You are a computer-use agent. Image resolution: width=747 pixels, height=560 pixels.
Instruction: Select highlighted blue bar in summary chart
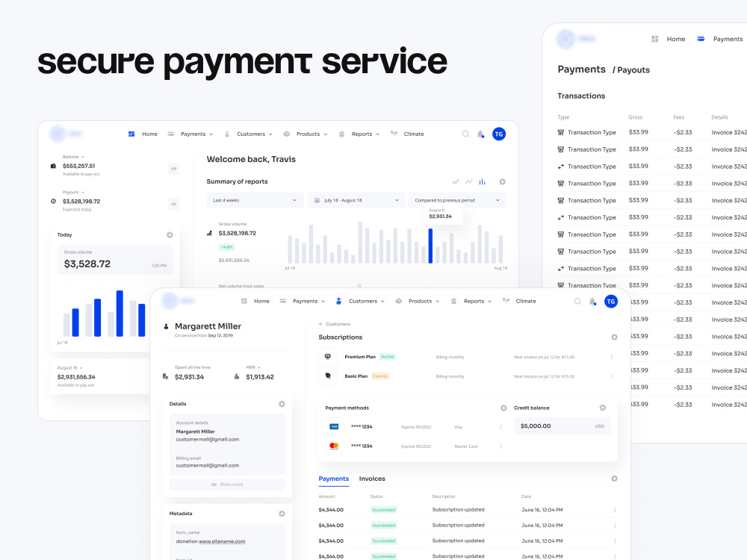point(430,246)
